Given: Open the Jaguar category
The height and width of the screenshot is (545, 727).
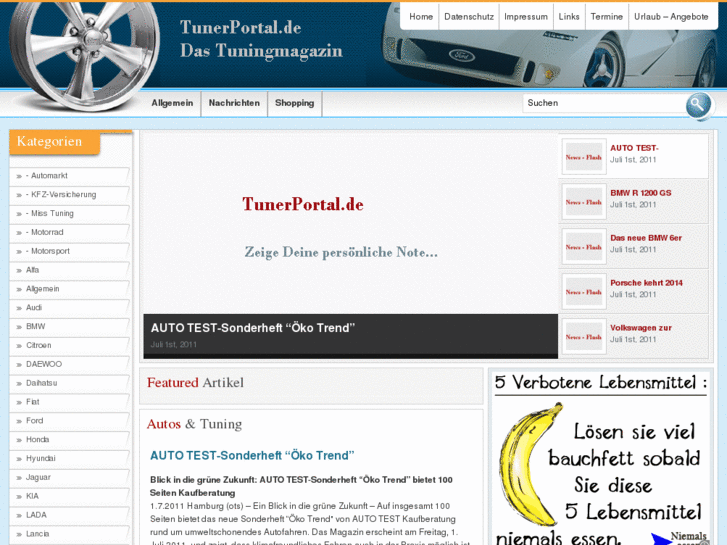Looking at the screenshot, I should pos(38,477).
